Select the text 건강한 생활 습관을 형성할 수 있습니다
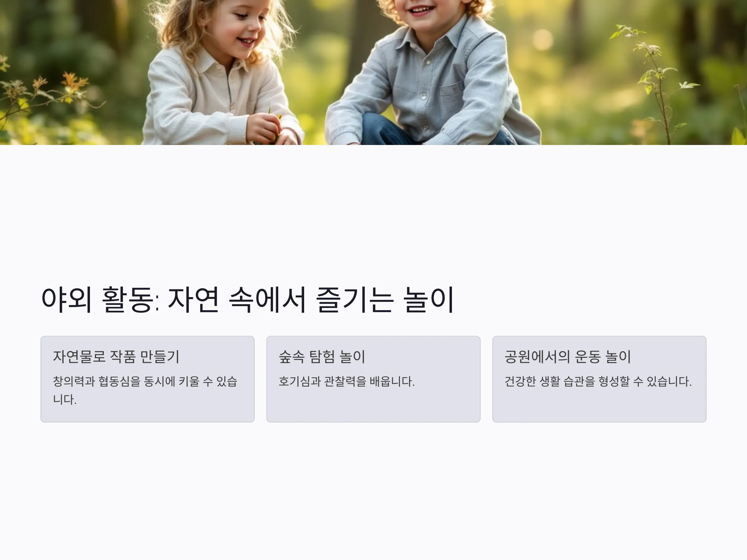747x560 pixels. [x=598, y=381]
